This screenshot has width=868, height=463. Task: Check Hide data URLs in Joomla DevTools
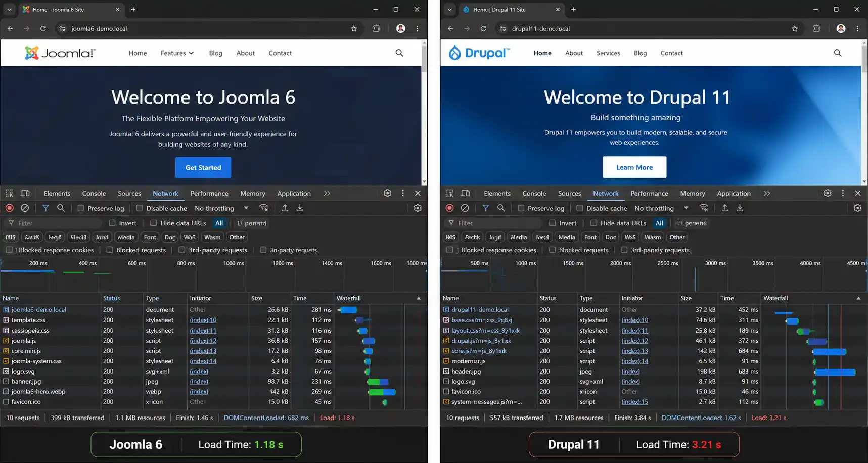(x=154, y=223)
